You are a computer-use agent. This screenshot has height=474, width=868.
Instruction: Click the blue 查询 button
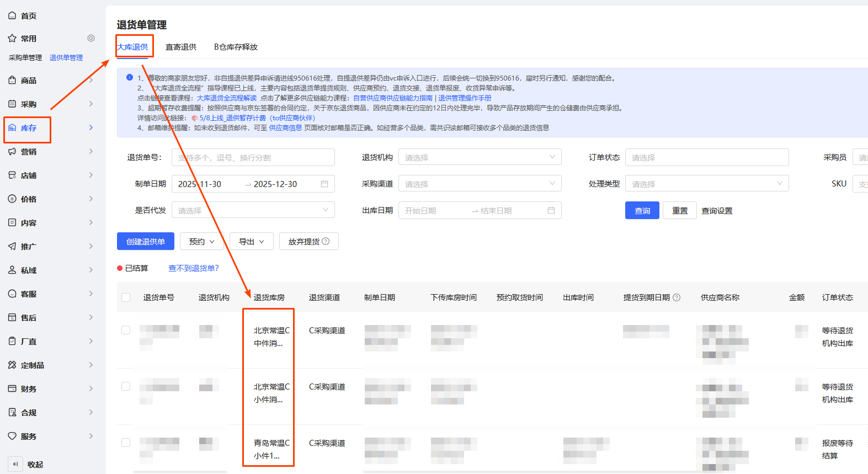642,211
